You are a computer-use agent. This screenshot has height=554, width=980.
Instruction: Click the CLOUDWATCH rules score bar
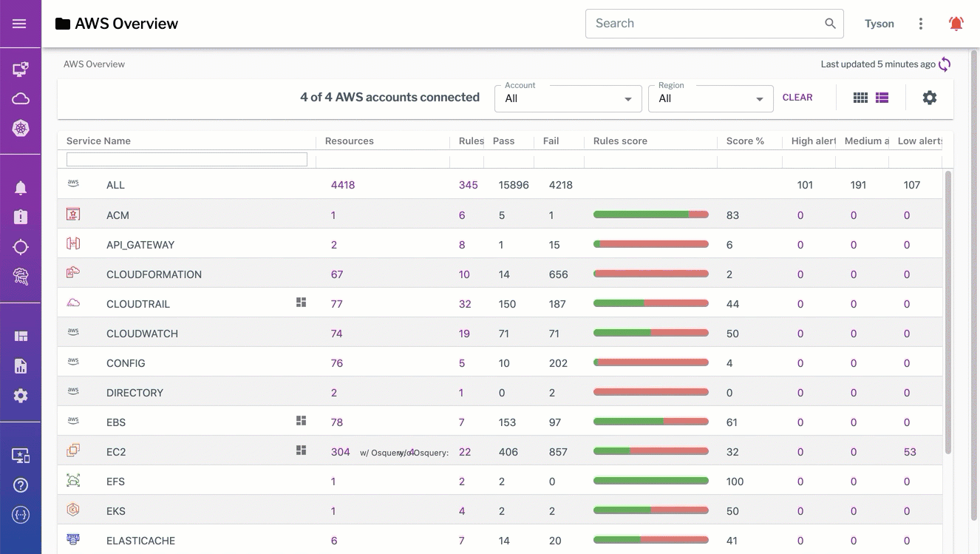coord(651,333)
